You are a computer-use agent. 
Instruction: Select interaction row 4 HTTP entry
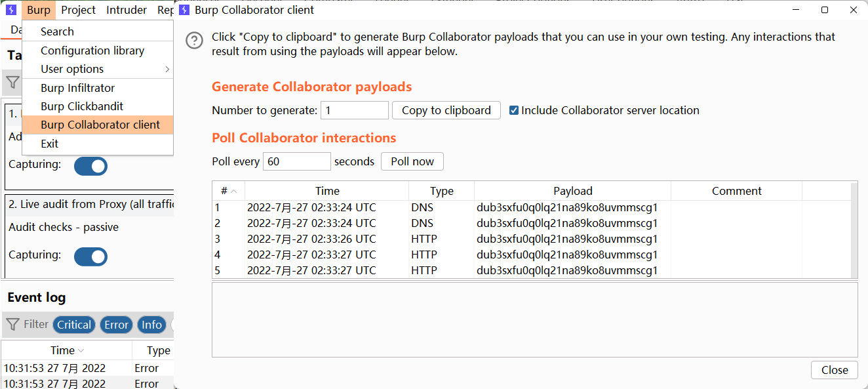531,255
